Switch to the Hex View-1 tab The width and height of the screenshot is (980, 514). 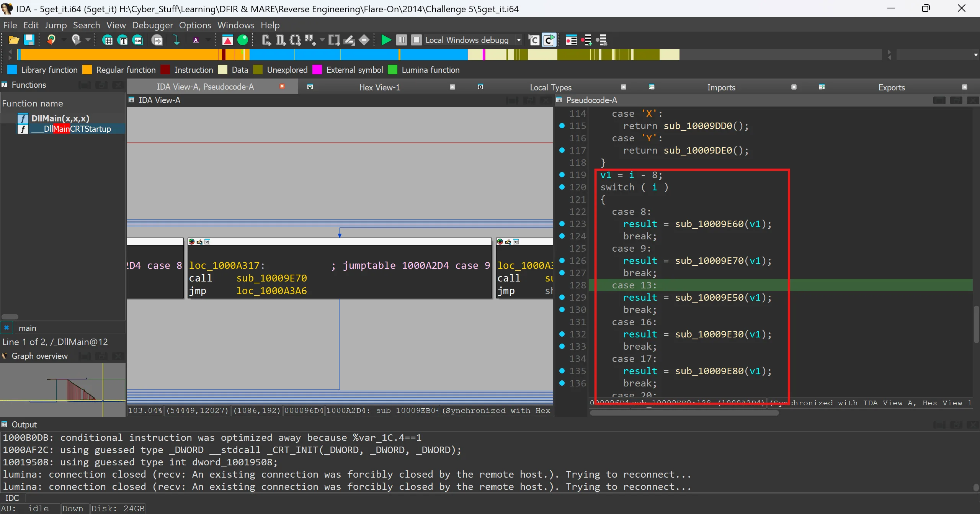coord(379,87)
